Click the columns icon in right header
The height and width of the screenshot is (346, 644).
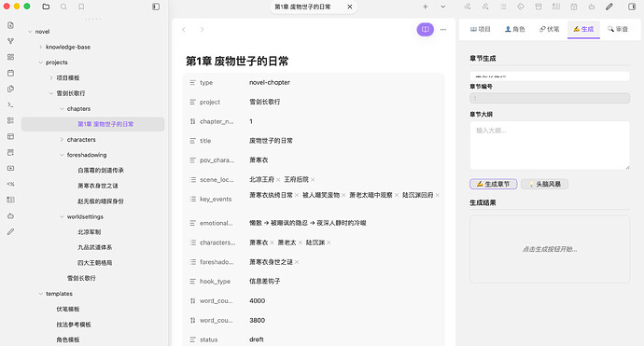[x=556, y=7]
